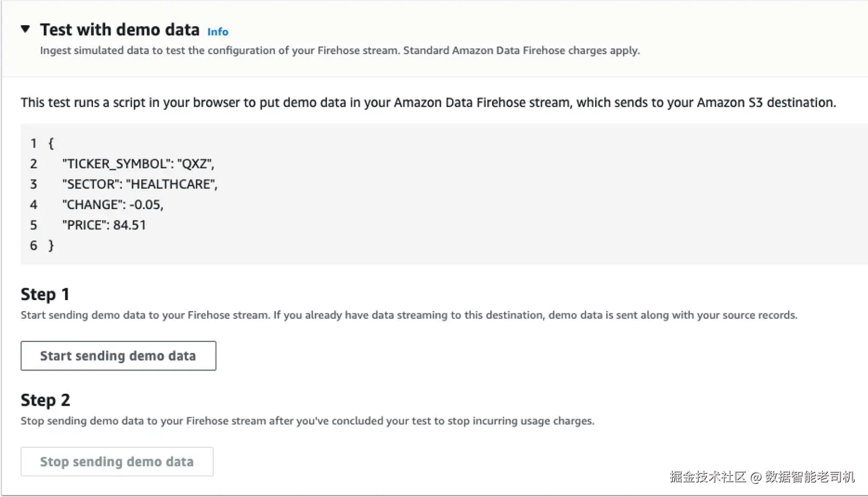Click the "This test runs a script" paragraph
This screenshot has width=868, height=497.
tap(428, 103)
